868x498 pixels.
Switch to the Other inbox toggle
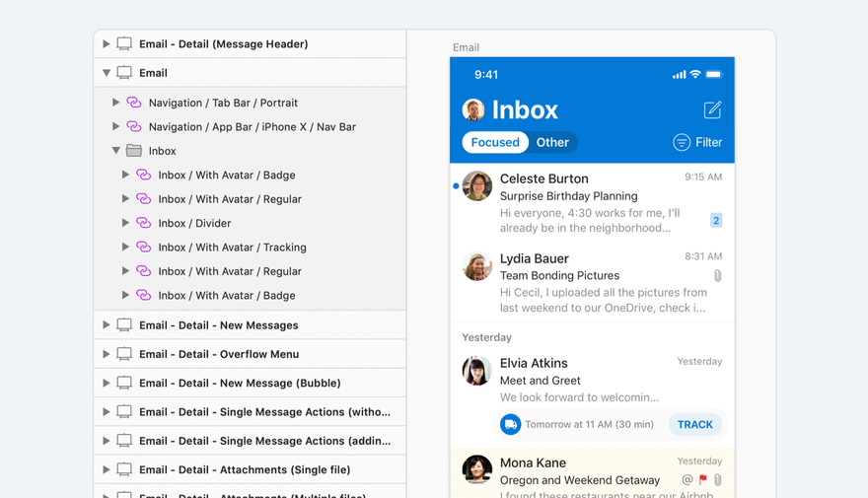click(x=552, y=142)
